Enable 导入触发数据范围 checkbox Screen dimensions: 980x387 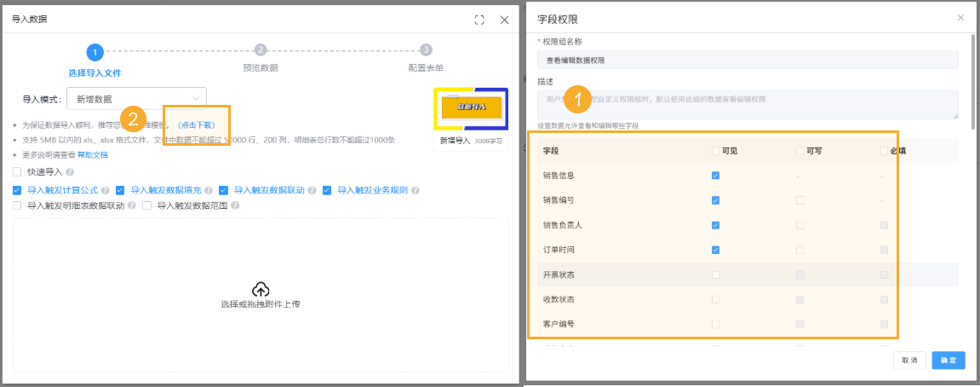point(147,205)
